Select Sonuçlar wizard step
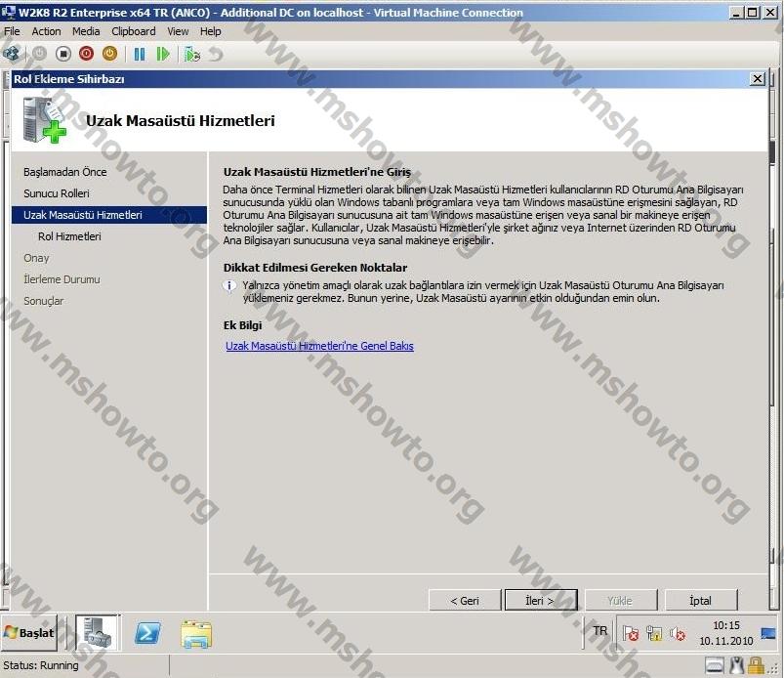Screen dimensions: 784x678 tap(44, 301)
